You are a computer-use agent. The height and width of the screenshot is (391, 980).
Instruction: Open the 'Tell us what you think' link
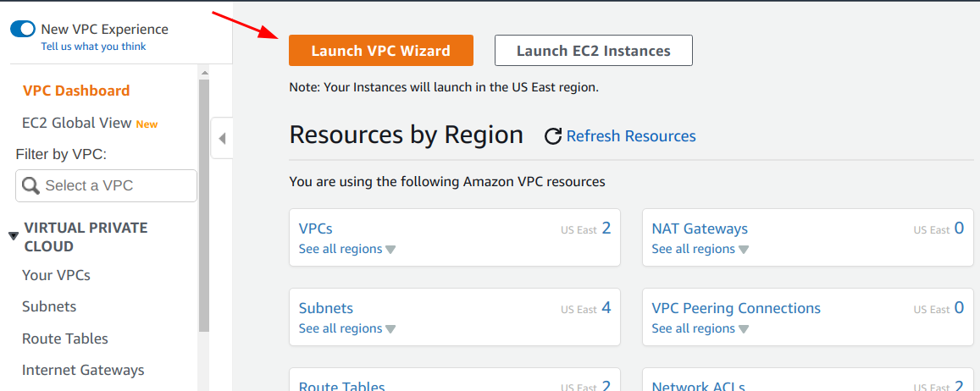(x=93, y=47)
